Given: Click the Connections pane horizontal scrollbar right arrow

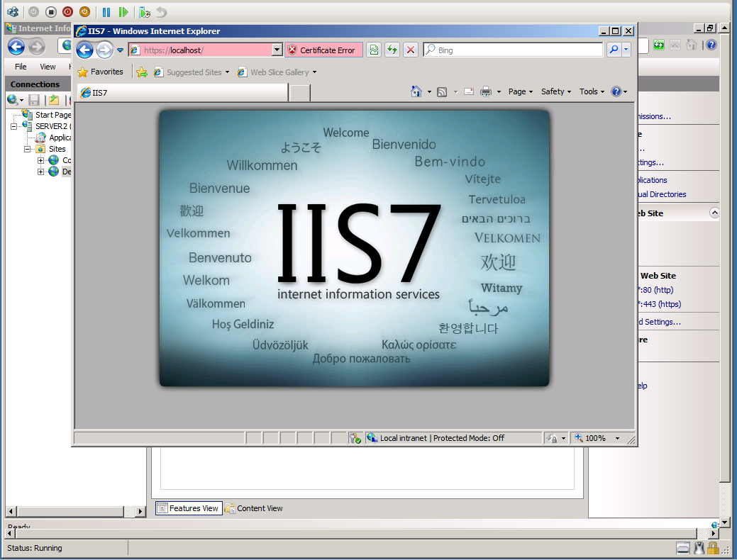Looking at the screenshot, I should [x=140, y=511].
